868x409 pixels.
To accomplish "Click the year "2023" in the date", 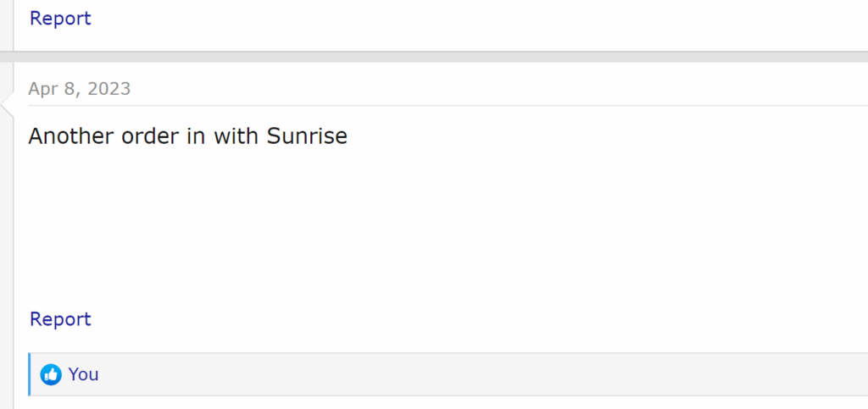I will click(x=109, y=89).
